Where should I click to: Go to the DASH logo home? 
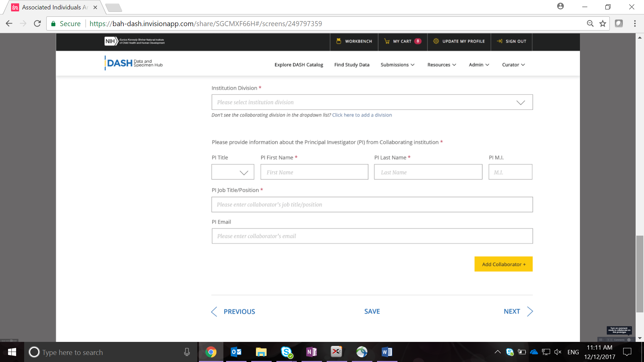pyautogui.click(x=133, y=63)
